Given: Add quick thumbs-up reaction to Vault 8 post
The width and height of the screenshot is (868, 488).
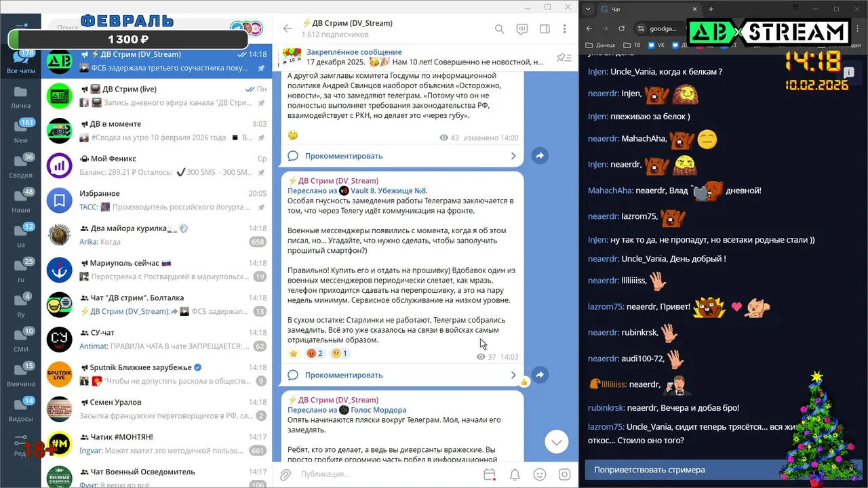Looking at the screenshot, I should 524,382.
